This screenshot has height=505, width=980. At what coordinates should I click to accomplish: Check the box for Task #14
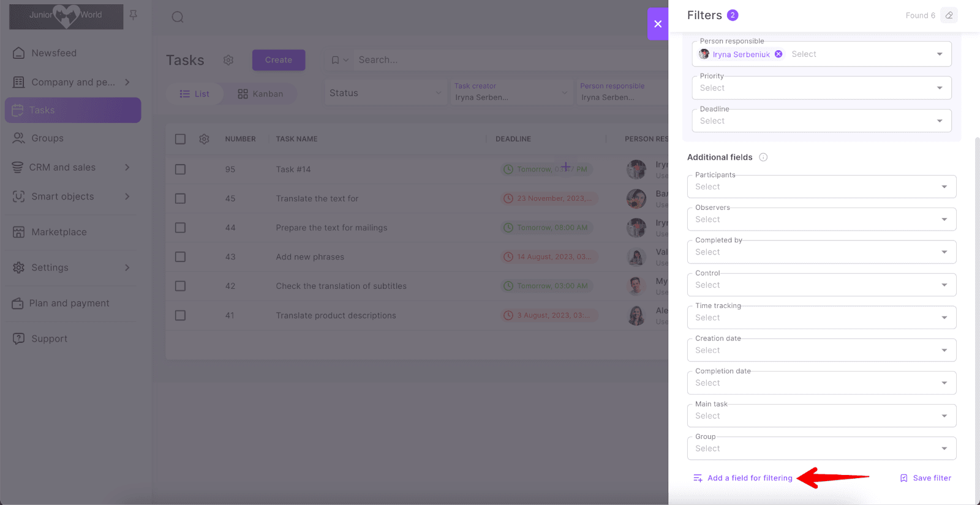tap(180, 169)
